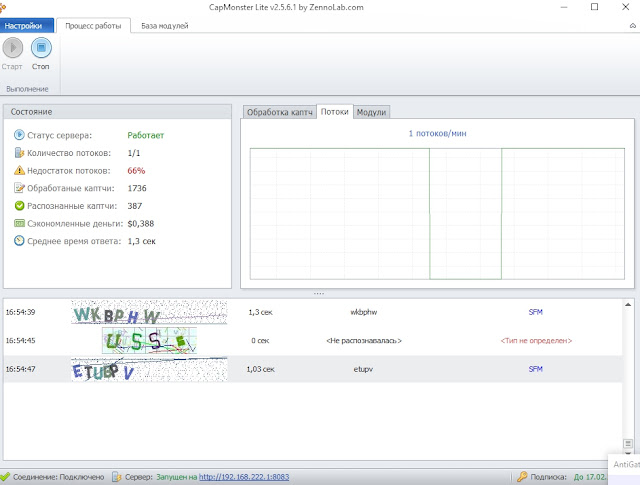
Task: Click the Обработаные каптчи icon
Action: (19, 188)
